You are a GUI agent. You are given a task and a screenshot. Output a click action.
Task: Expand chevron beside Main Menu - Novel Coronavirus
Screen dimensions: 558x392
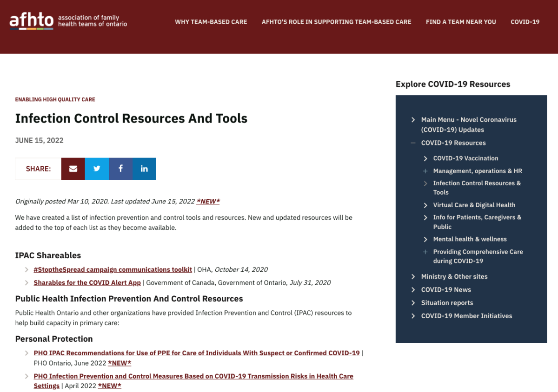click(413, 120)
